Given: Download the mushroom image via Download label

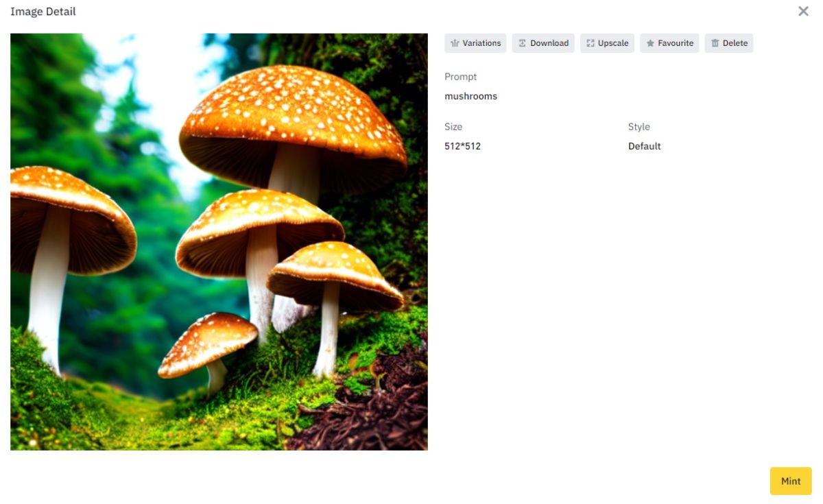Looking at the screenshot, I should point(549,43).
